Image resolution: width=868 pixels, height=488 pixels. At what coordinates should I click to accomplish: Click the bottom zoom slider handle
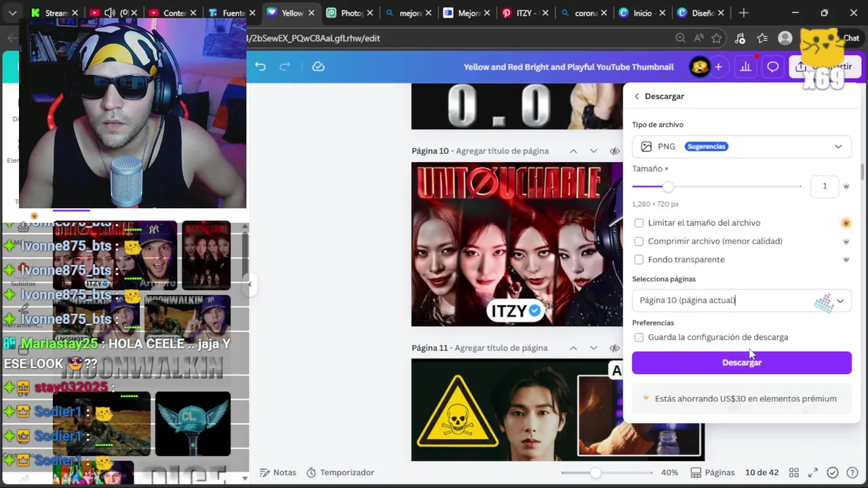595,472
